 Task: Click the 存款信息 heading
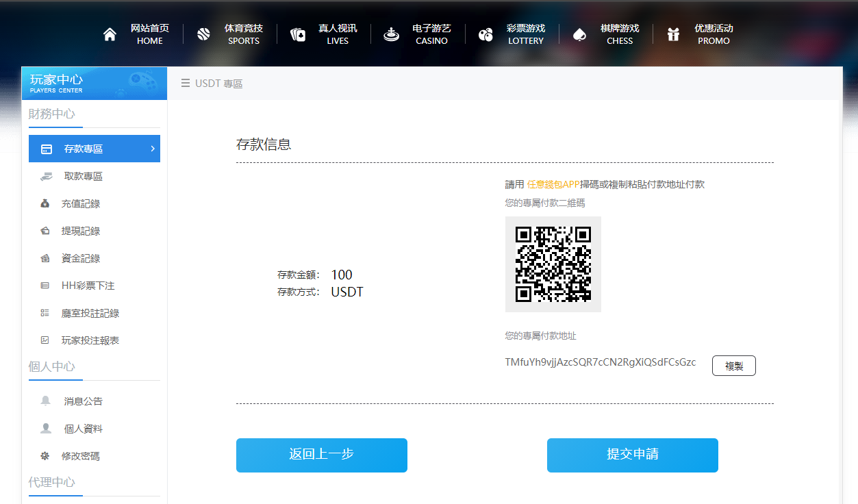tap(264, 144)
